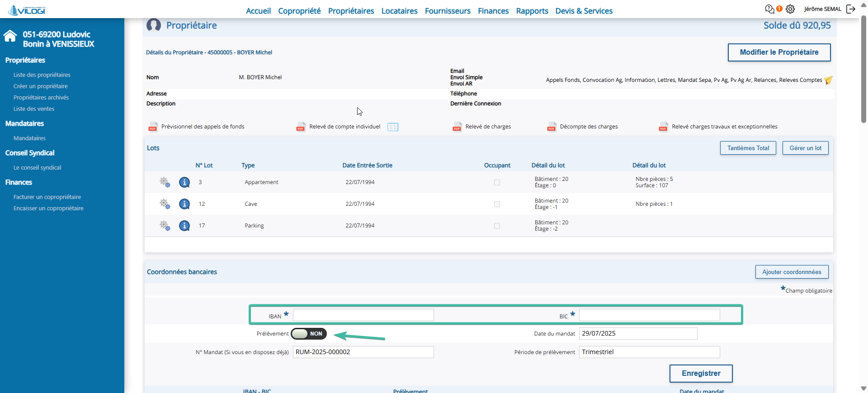868x393 pixels.
Task: Click Ajouter coordonnnées button
Action: pos(792,272)
